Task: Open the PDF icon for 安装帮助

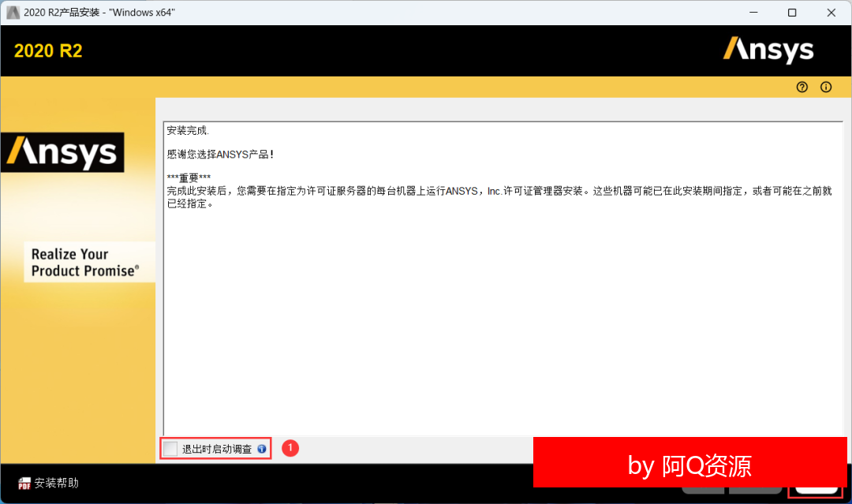Action: [x=24, y=483]
